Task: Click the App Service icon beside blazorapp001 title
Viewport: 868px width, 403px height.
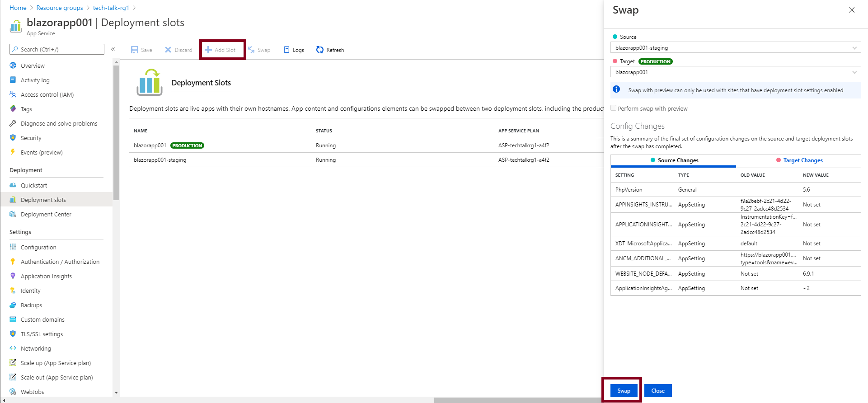Action: 16,26
